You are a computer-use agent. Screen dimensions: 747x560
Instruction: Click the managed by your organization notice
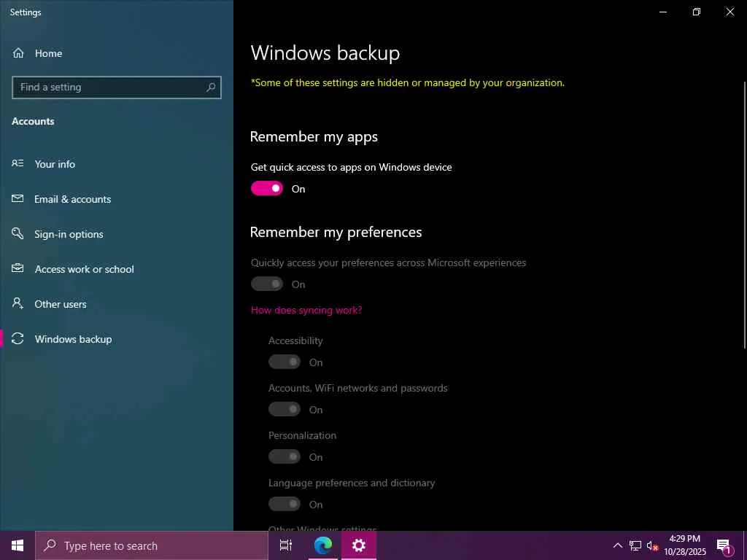pos(408,83)
